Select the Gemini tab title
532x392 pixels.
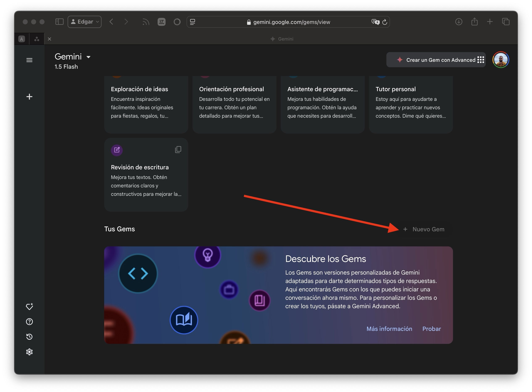[282, 39]
